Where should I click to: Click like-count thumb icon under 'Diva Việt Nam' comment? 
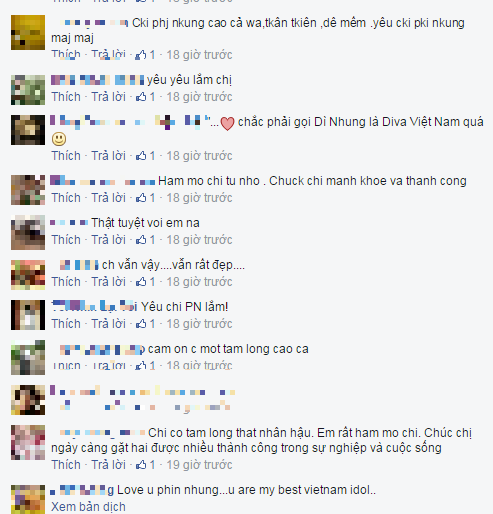click(x=141, y=156)
